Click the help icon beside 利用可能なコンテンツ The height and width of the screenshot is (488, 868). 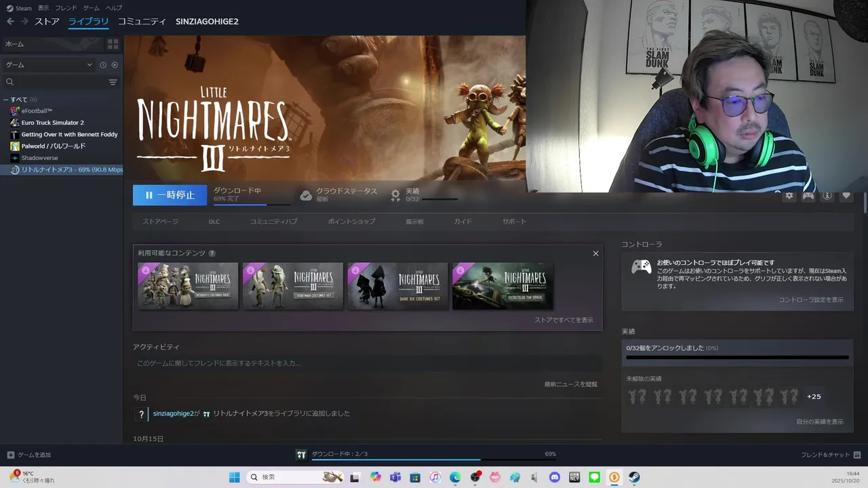(x=212, y=253)
